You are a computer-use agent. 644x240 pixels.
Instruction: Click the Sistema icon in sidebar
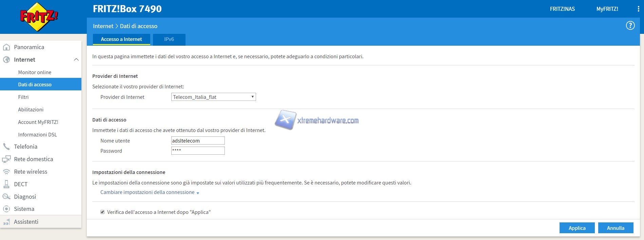click(x=6, y=209)
